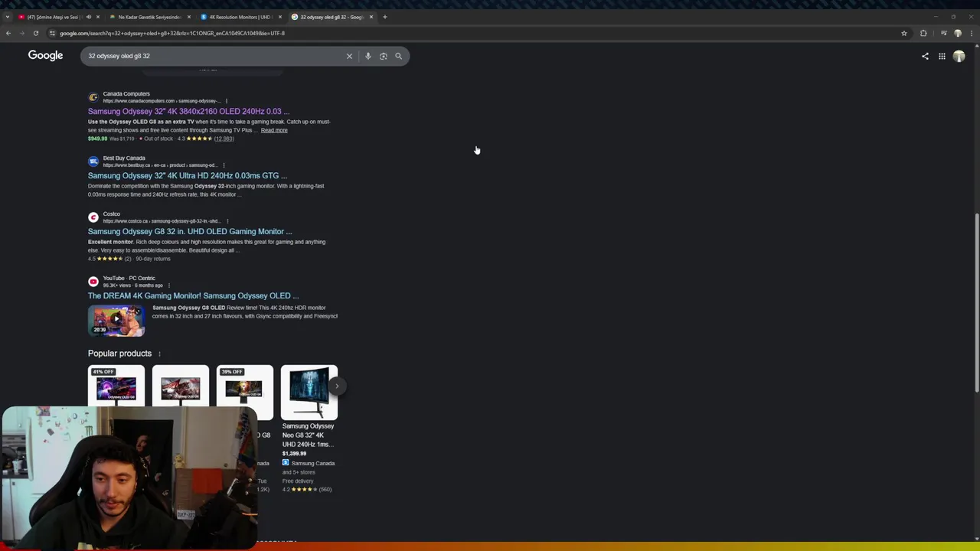Switch to the Şömine Ateşi ve Sesi tab
This screenshot has height=551, width=980.
[54, 17]
